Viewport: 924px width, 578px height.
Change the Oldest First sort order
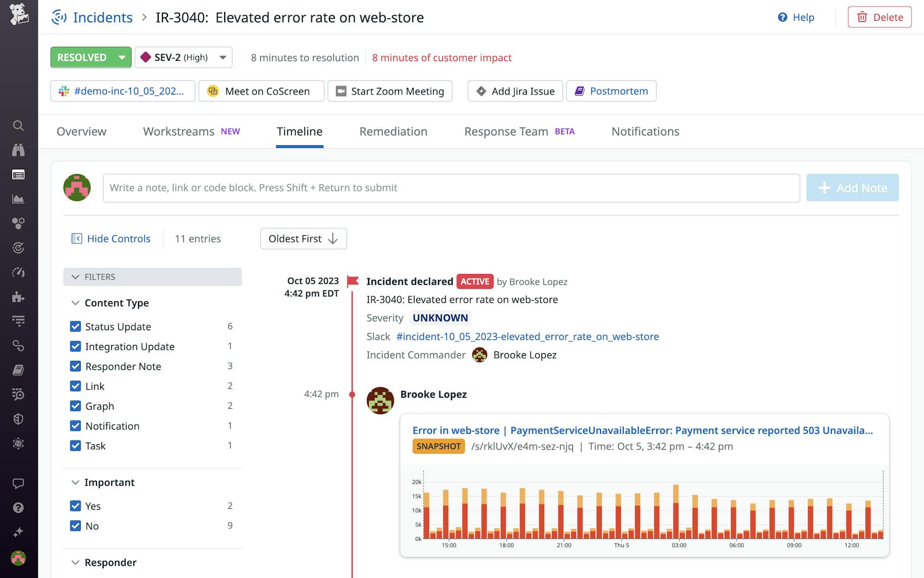coord(303,239)
